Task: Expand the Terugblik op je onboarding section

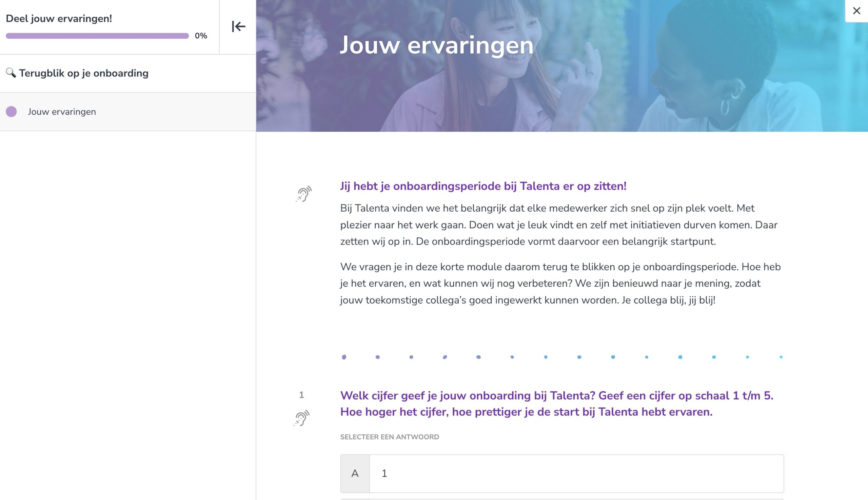Action: 83,73
